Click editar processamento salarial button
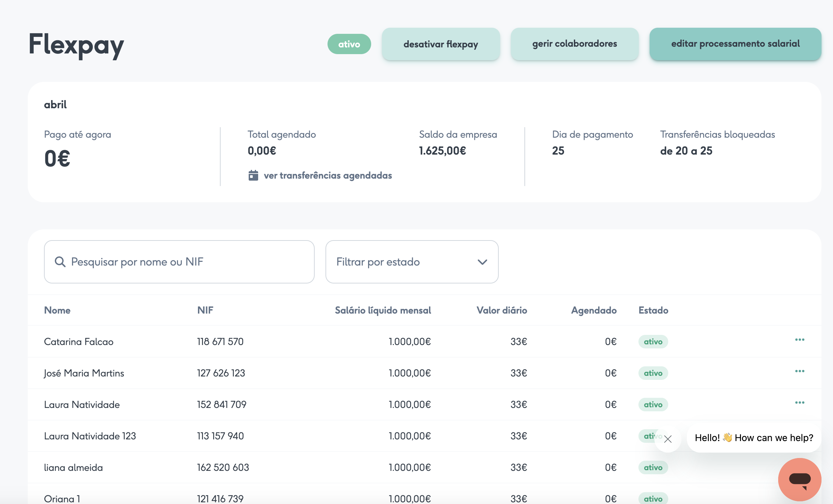The width and height of the screenshot is (833, 504). click(735, 44)
